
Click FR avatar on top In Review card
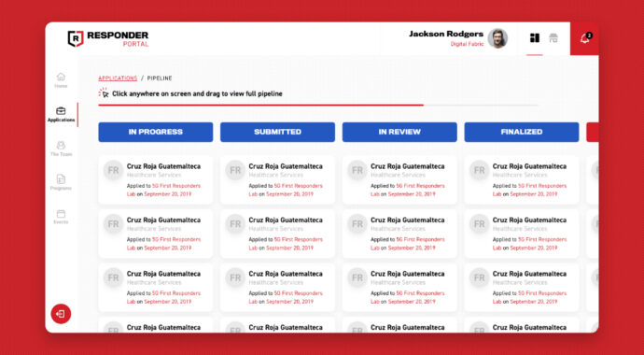click(x=357, y=171)
